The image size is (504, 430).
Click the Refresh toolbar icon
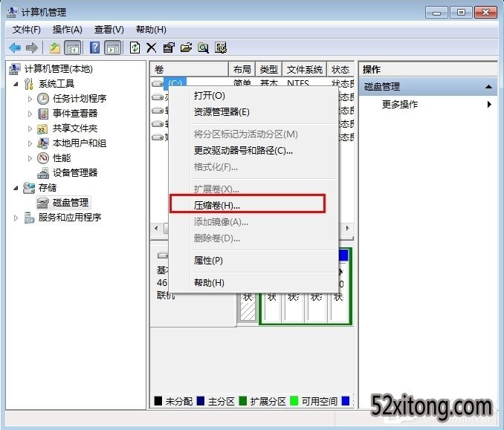click(135, 48)
